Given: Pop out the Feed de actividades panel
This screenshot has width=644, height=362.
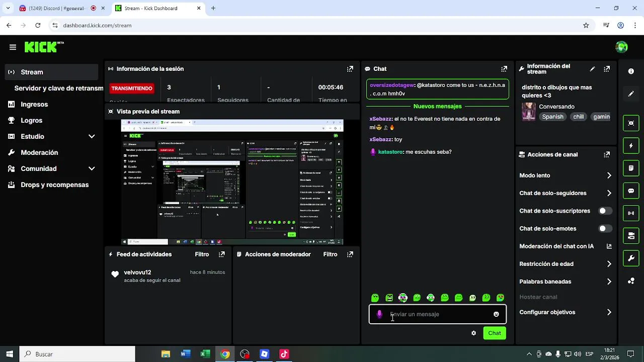Looking at the screenshot, I should [221, 254].
